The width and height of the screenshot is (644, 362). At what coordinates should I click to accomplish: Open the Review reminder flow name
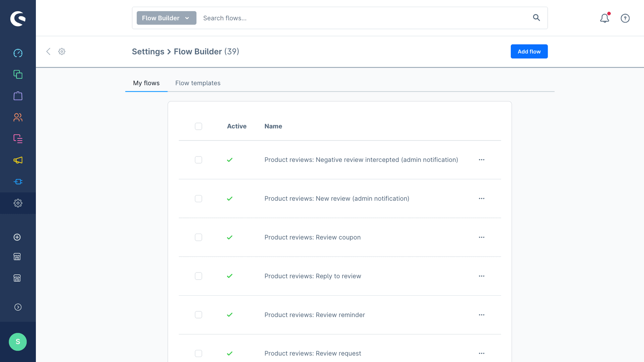click(315, 315)
